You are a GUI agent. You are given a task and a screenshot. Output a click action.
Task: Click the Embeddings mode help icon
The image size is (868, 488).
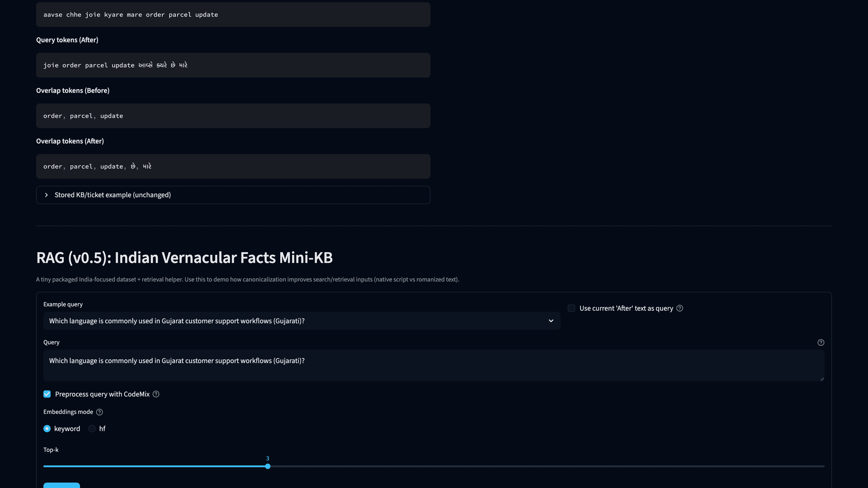pyautogui.click(x=99, y=412)
